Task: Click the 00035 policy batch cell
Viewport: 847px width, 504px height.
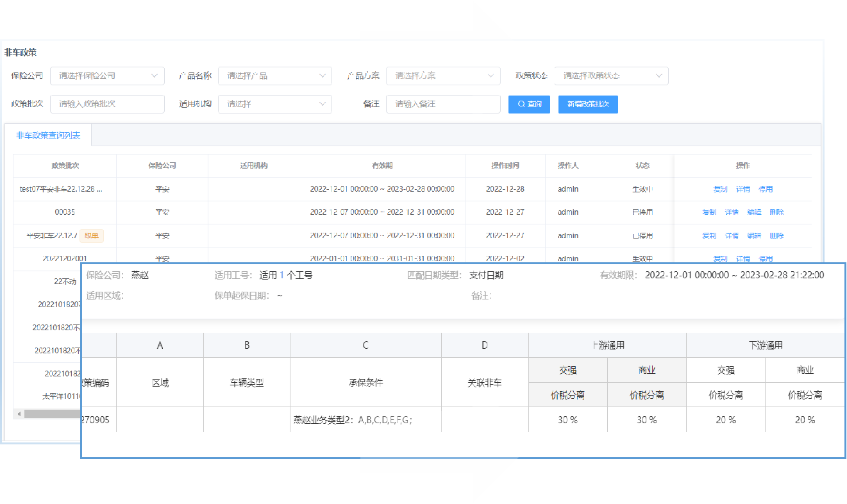Action: pos(65,212)
